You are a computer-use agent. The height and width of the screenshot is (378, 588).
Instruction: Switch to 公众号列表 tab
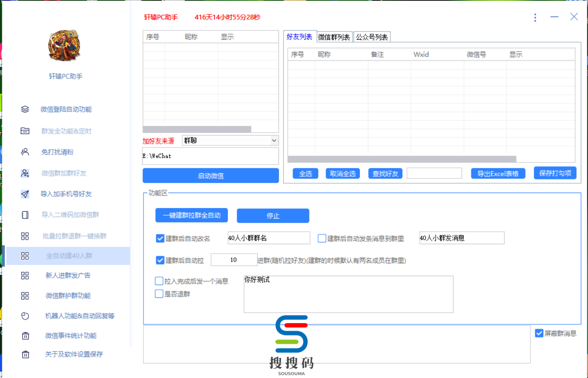coord(372,37)
